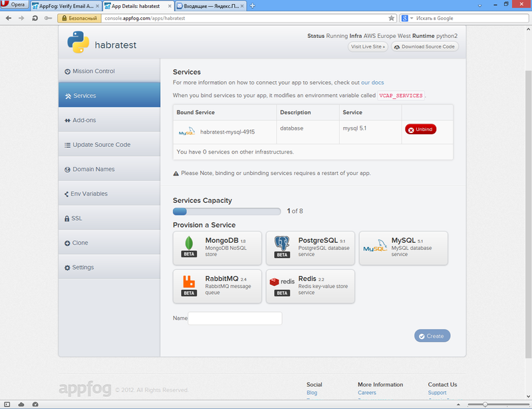Open Mission Control section
Image resolution: width=532 pixels, height=409 pixels.
point(109,71)
